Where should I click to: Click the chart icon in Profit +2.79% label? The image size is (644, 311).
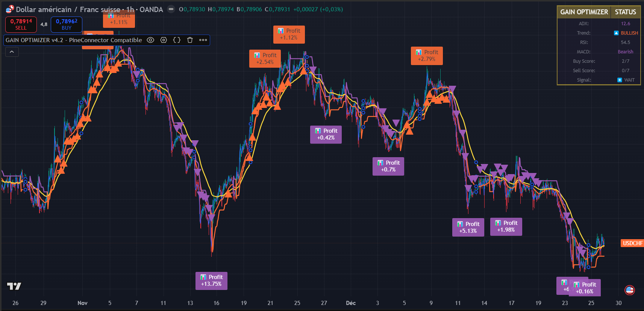tap(419, 52)
